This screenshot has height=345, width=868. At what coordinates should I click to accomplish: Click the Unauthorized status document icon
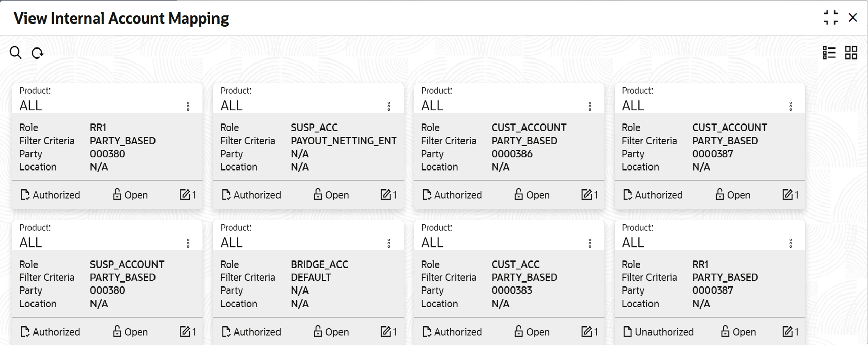tap(627, 332)
